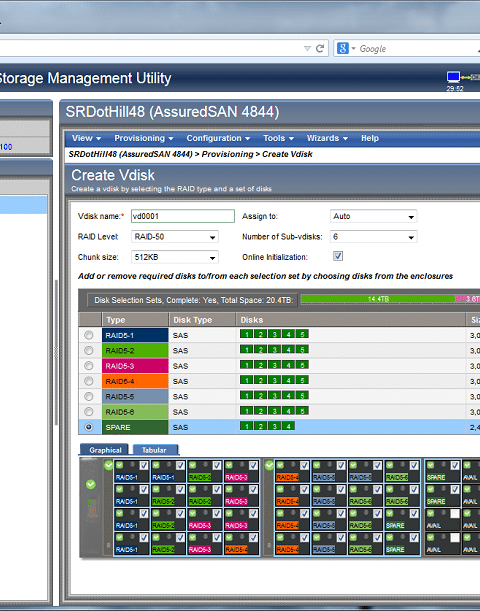Select the RAID5-3 radio button

click(89, 366)
